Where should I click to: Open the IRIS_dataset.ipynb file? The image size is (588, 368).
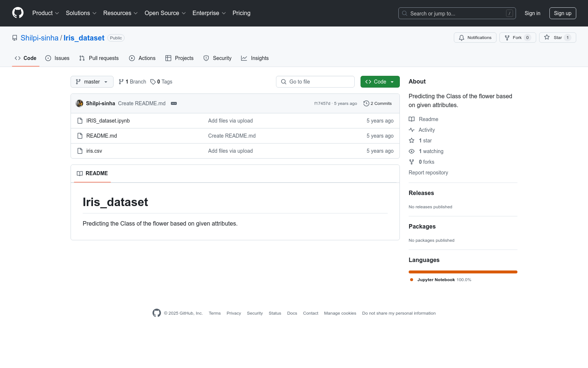click(108, 121)
